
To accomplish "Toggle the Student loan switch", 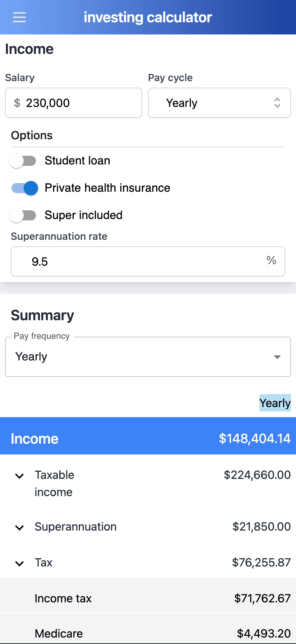I will (x=23, y=161).
